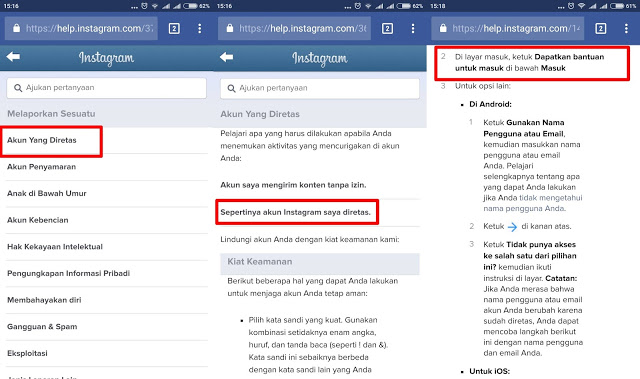Click search magnifier icon on first phone
This screenshot has height=379, width=640.
pyautogui.click(x=18, y=88)
